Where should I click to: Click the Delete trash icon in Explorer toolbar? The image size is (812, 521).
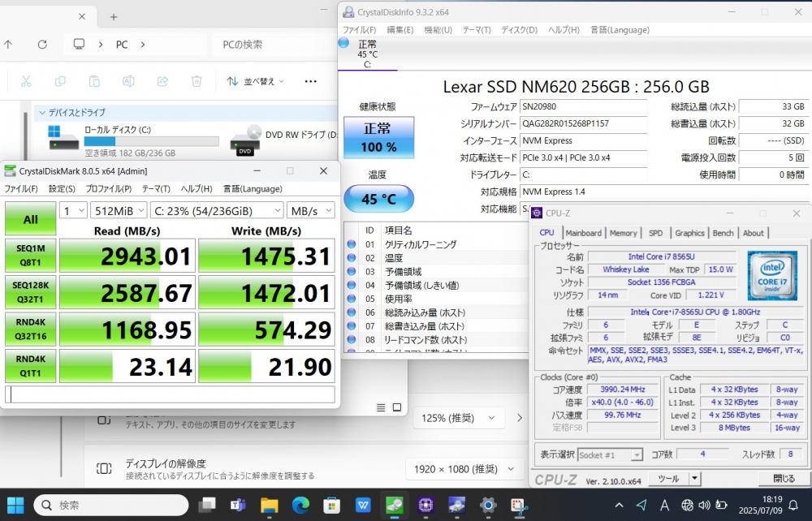click(x=197, y=81)
